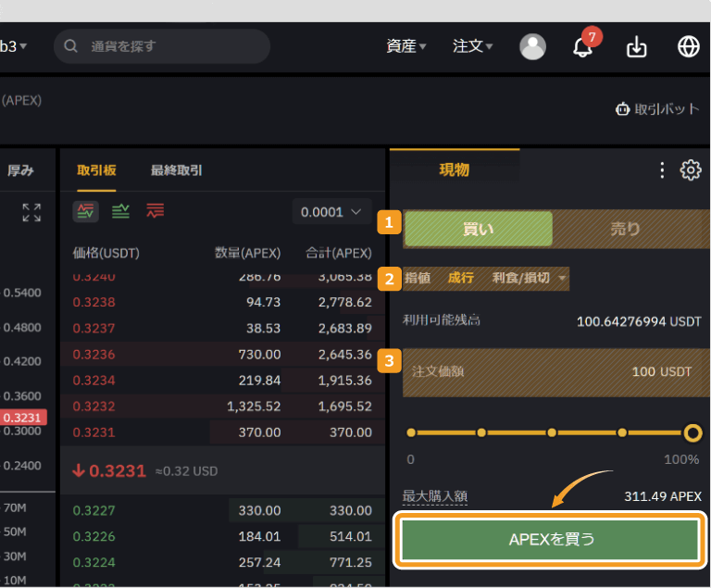Screen dimensions: 711x588
Task: Click the search magnifier icon
Action: [70, 45]
